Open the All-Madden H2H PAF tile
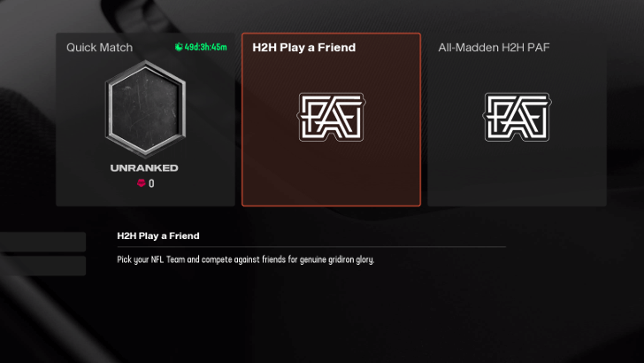644x363 pixels. 517,120
